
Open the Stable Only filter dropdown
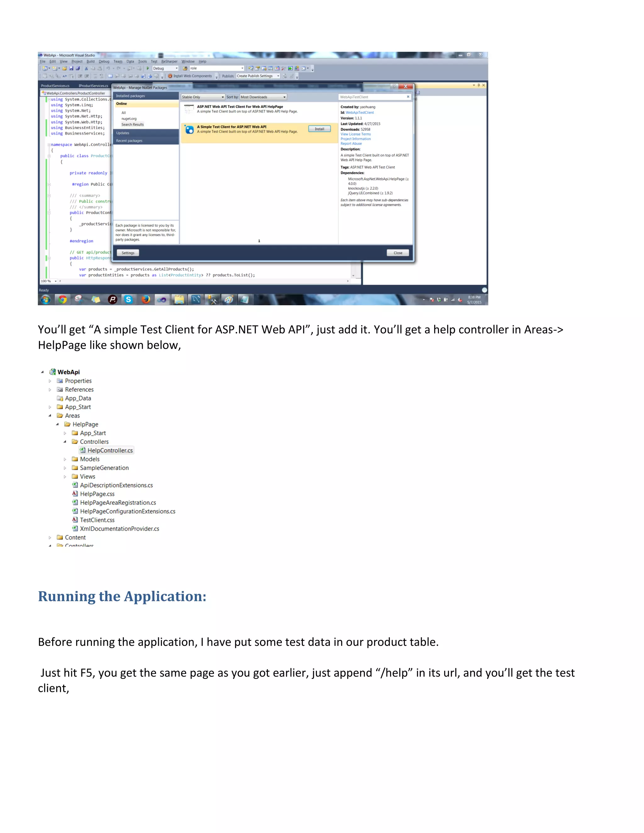point(203,97)
